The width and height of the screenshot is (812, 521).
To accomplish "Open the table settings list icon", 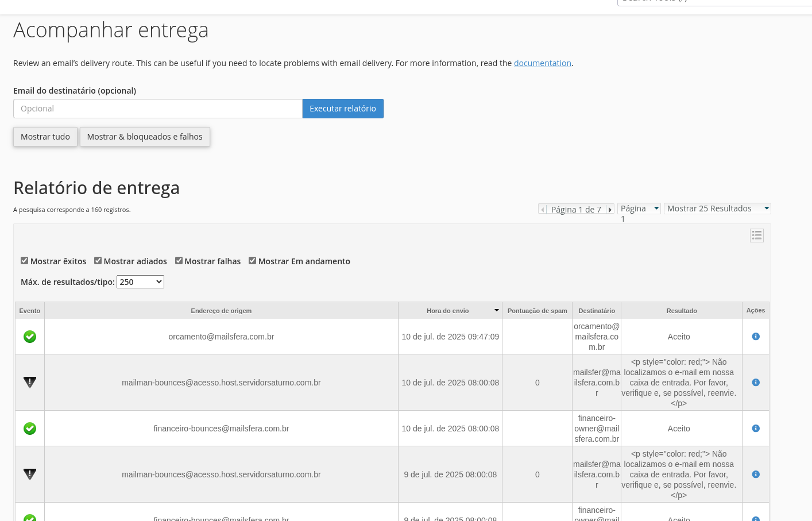I will pyautogui.click(x=757, y=236).
